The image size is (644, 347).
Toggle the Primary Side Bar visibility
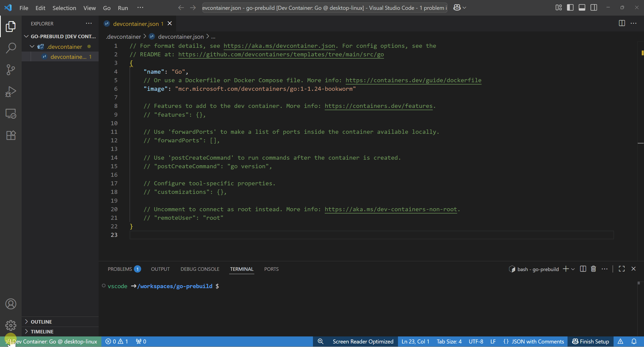(x=570, y=8)
